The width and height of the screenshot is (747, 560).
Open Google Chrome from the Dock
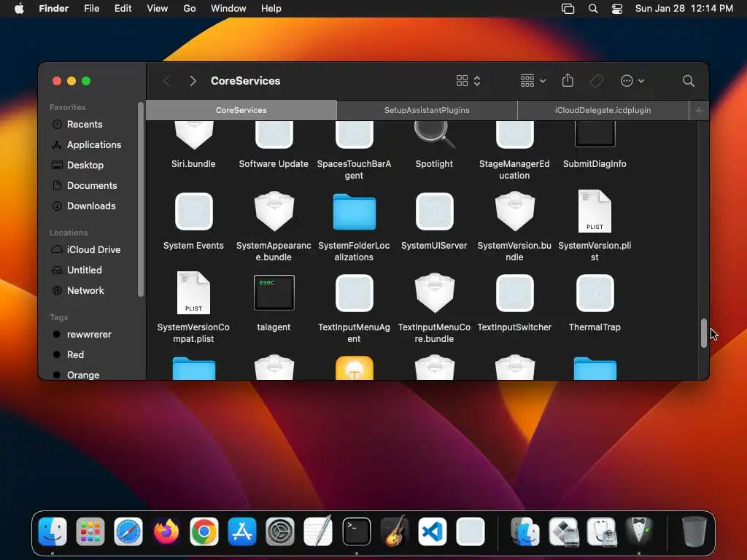click(204, 532)
